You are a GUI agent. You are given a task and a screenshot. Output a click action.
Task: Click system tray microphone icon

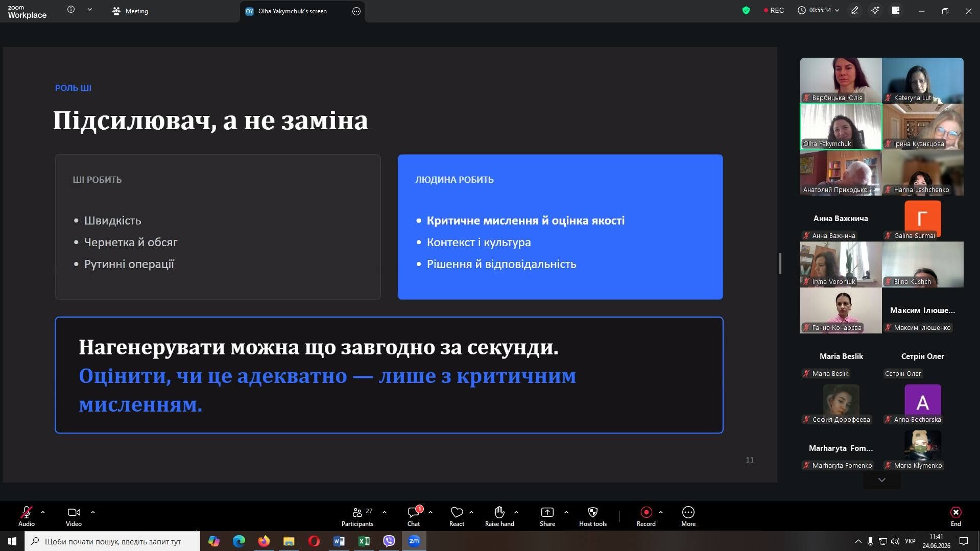(x=870, y=541)
